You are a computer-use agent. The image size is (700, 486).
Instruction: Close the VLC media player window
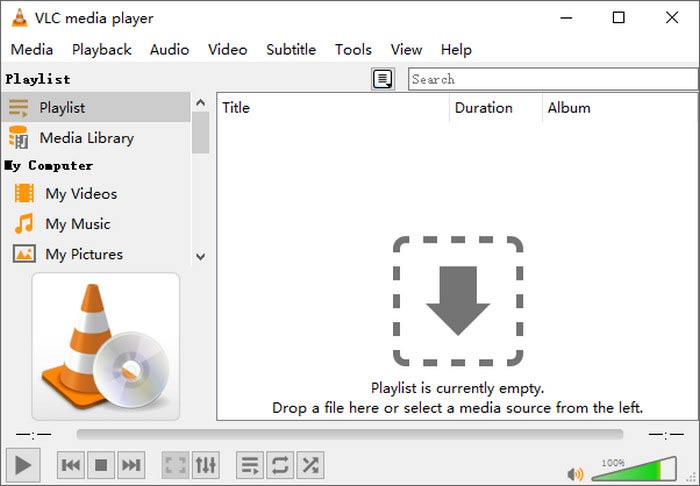pos(672,18)
